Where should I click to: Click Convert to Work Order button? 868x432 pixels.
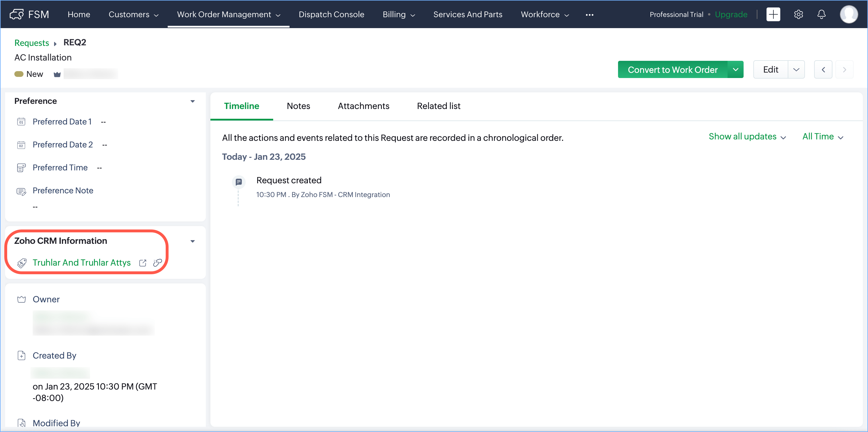coord(672,69)
